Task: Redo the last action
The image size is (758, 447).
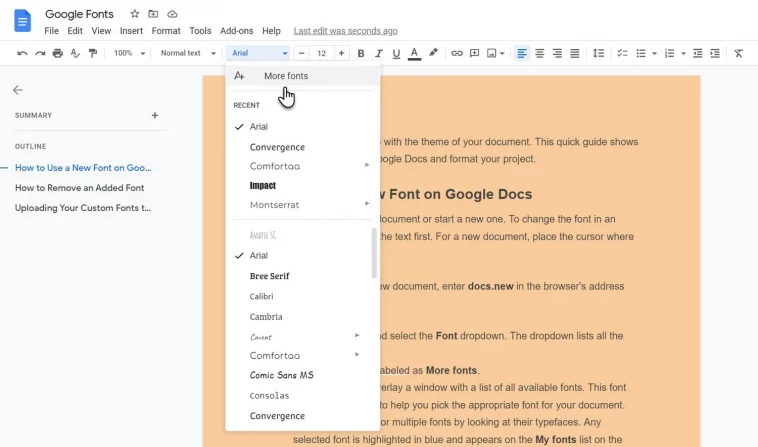Action: tap(40, 53)
